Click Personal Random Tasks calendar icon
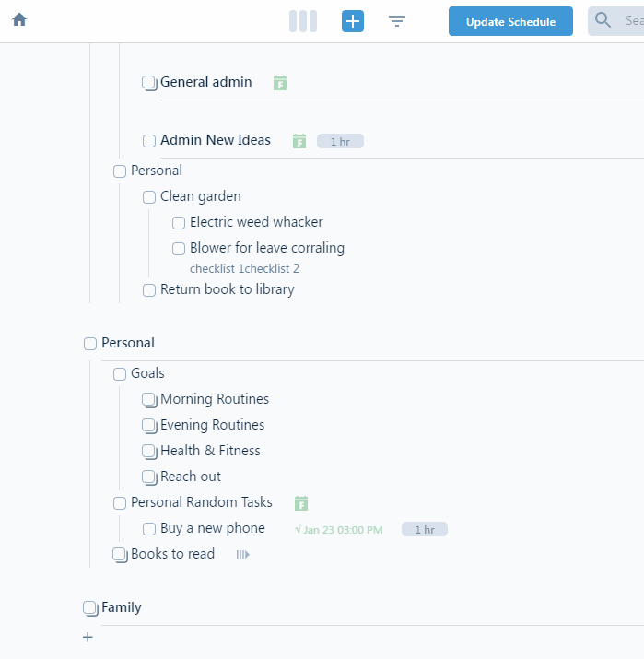Screen dimensions: 644x659 coord(301,503)
